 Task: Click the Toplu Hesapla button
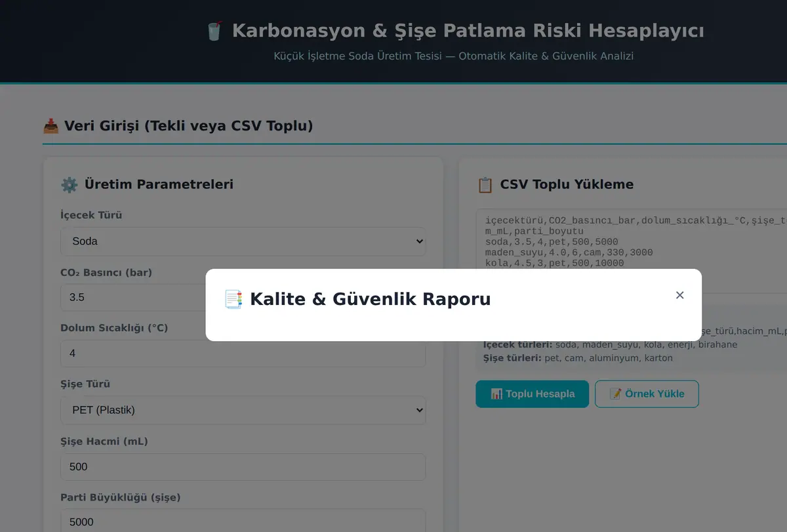(x=533, y=394)
